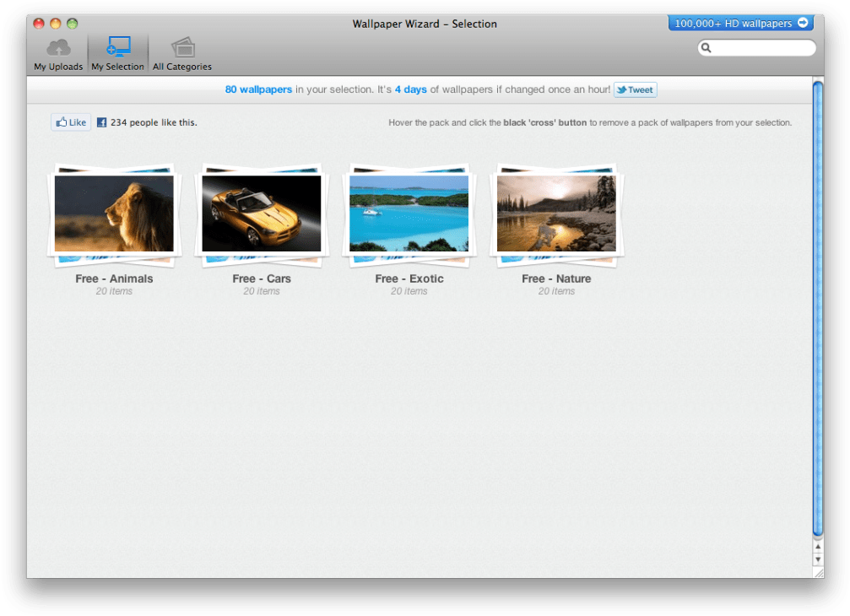Click the Twitter bird on the Tweet button
The image size is (850, 616).
621,89
